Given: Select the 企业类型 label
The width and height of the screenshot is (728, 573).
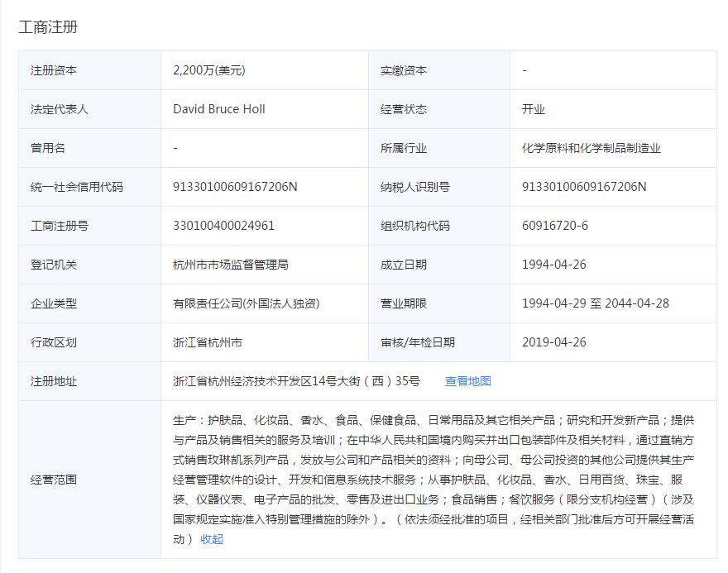Looking at the screenshot, I should pyautogui.click(x=54, y=303).
